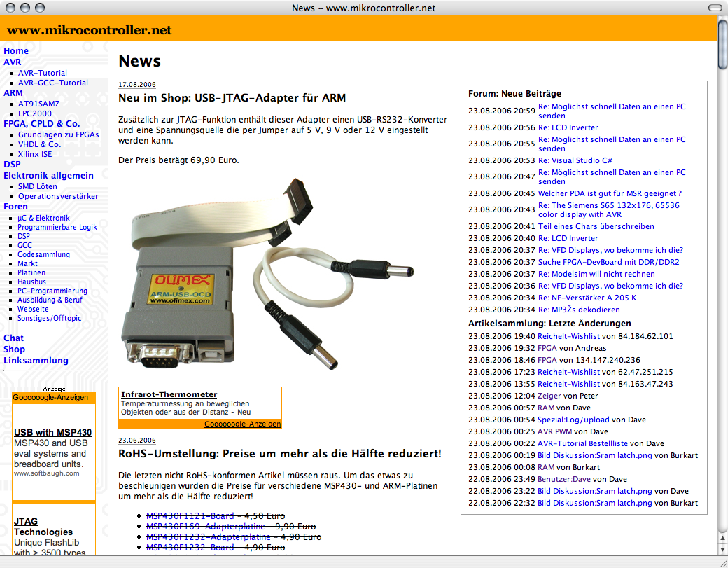Click the window zoom button in title bar
Viewport: 728px width, 568px height.
point(40,8)
